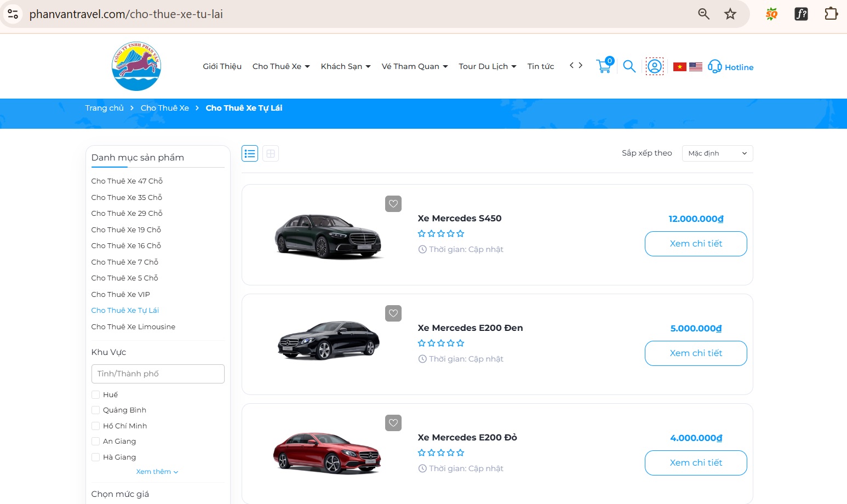Check the Hồ Chí Minh filter
This screenshot has width=847, height=504.
click(95, 426)
